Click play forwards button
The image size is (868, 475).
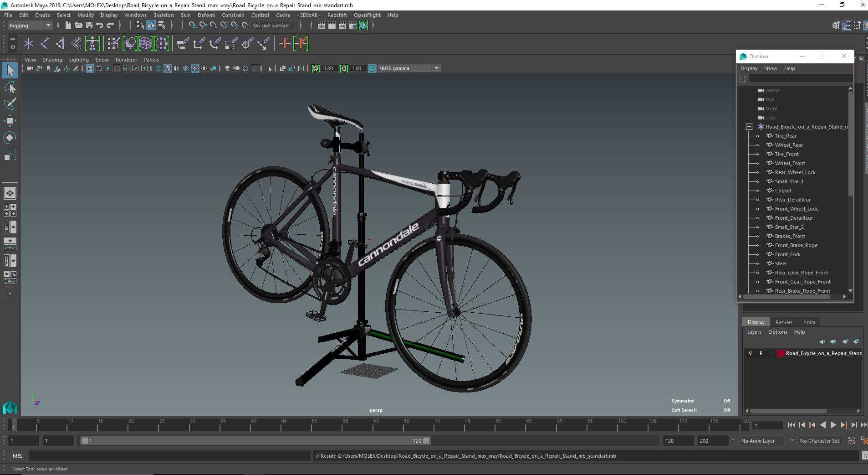coord(833,425)
